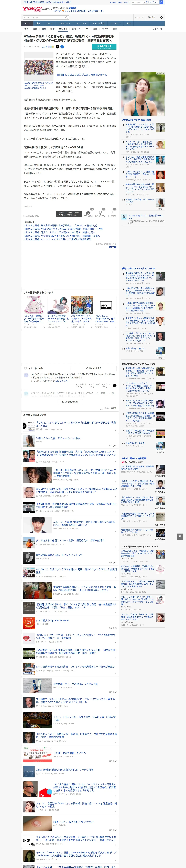Open トピックス一覧 link
Viewport: 186px width, 868px height.
click(x=155, y=29)
